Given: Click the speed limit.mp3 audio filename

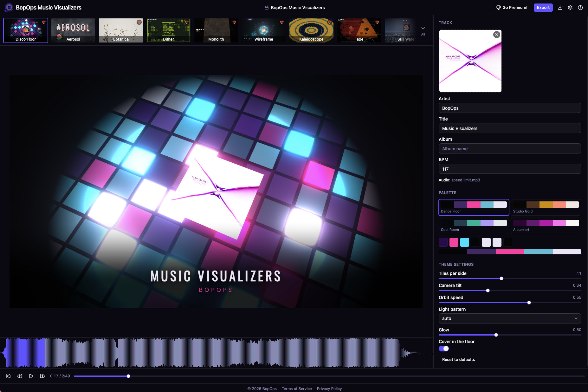Looking at the screenshot, I should coord(466,180).
